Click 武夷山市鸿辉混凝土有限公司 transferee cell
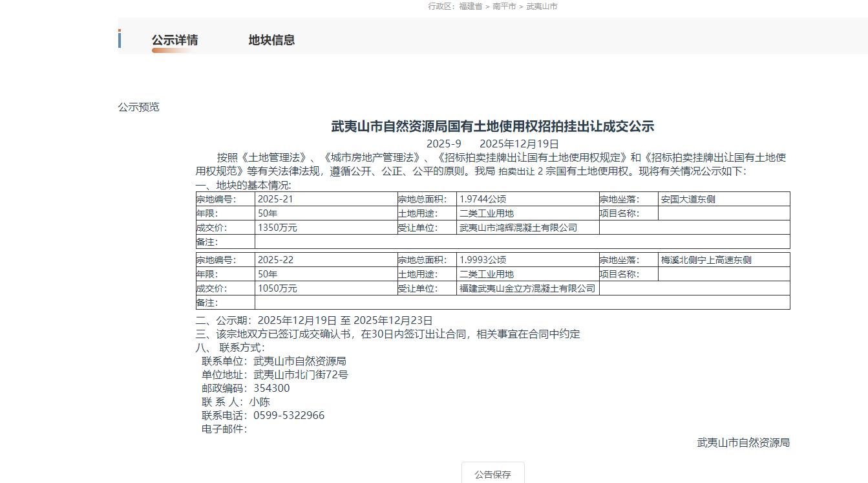This screenshot has height=483, width=868. pos(518,228)
